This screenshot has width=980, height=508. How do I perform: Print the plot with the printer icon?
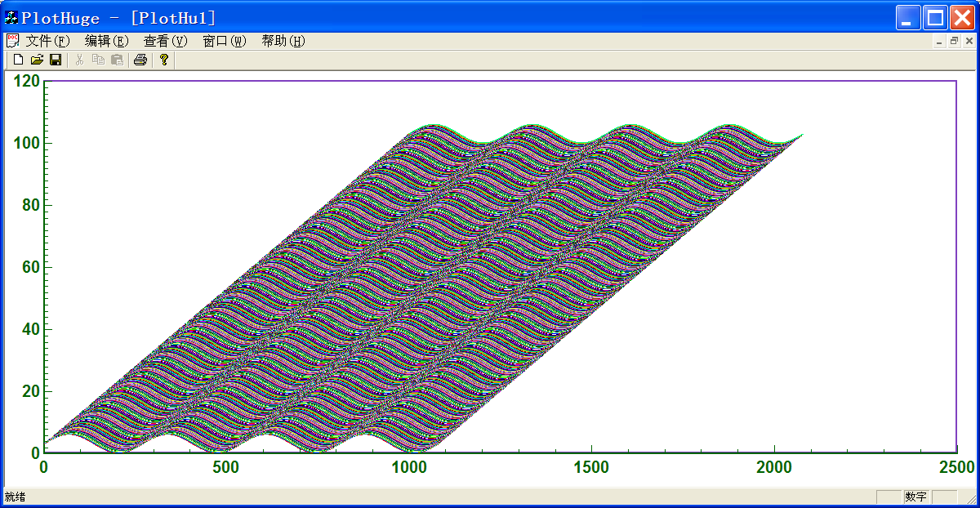(140, 60)
